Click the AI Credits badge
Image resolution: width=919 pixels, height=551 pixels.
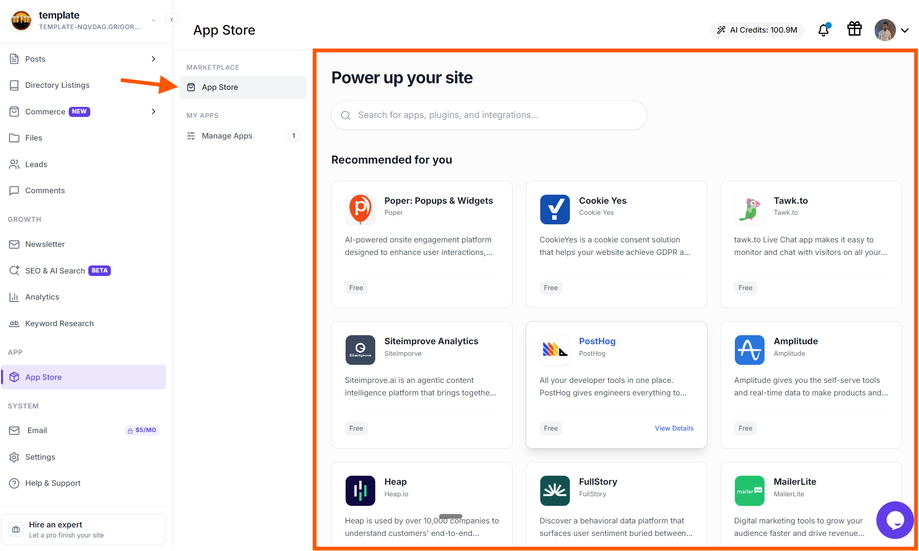tap(757, 30)
